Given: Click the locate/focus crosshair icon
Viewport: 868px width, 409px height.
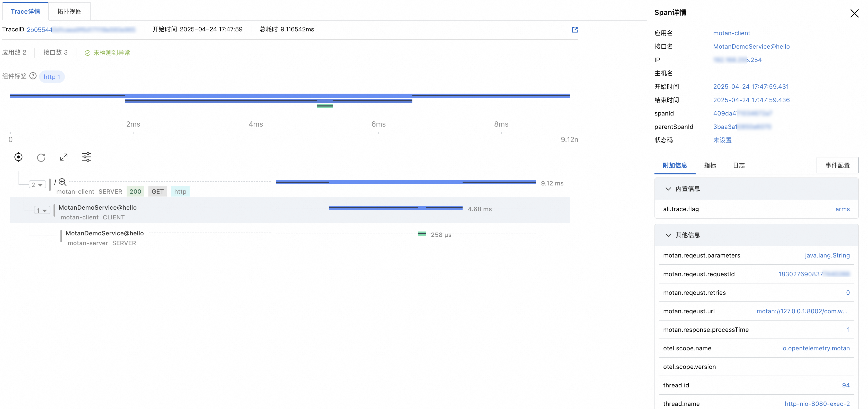Looking at the screenshot, I should pyautogui.click(x=19, y=157).
